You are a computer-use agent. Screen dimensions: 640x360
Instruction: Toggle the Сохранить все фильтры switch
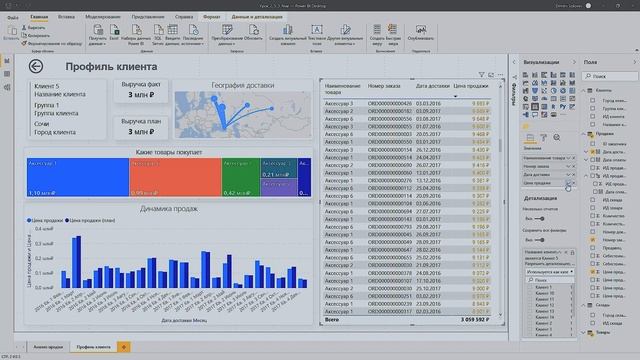pos(539,240)
